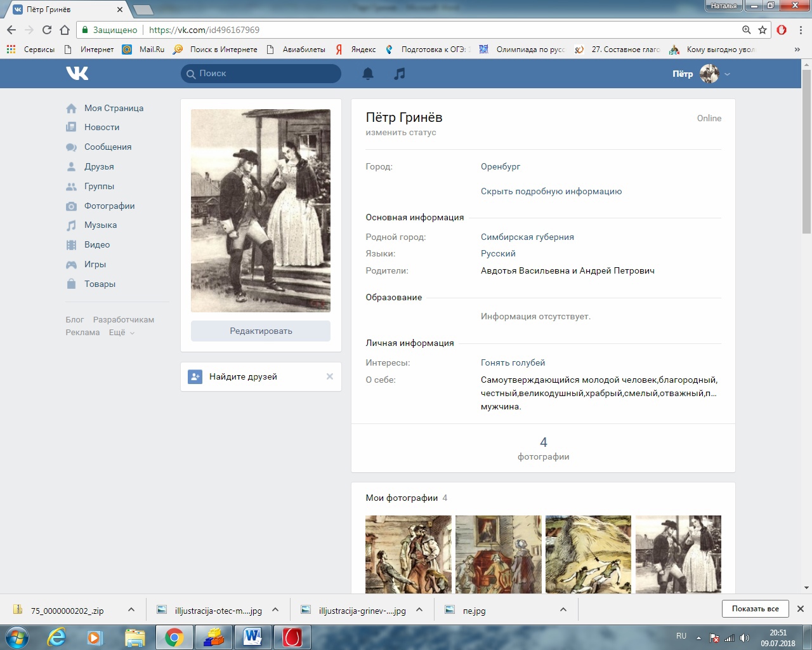Screen dimensions: 812x650
Task: Open notifications bell icon
Action: coord(368,74)
